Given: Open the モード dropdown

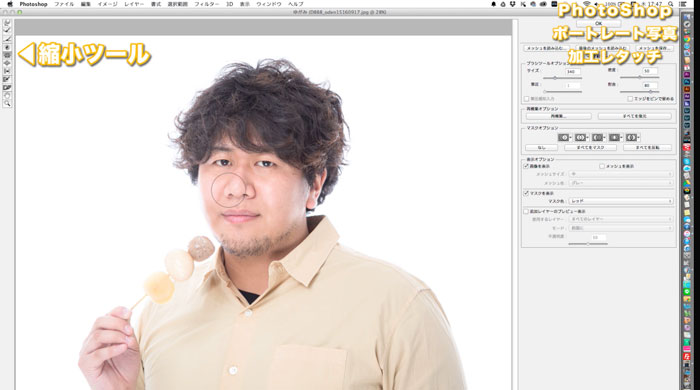Looking at the screenshot, I should coord(621,228).
